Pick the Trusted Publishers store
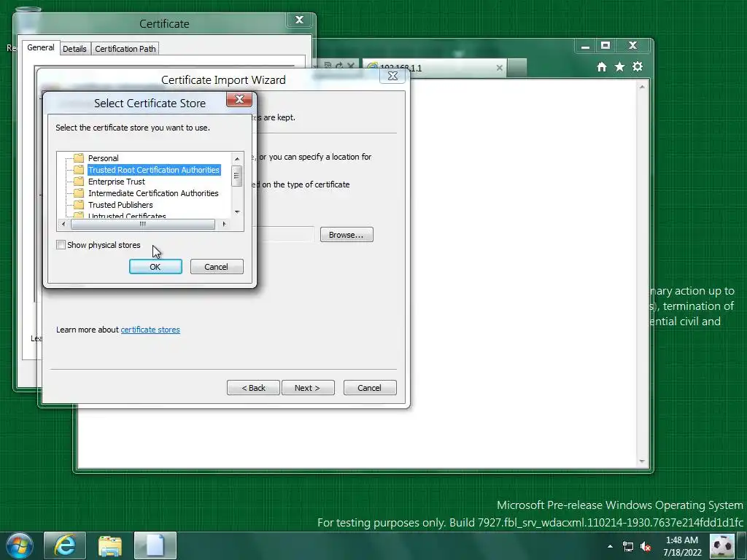 tap(120, 205)
